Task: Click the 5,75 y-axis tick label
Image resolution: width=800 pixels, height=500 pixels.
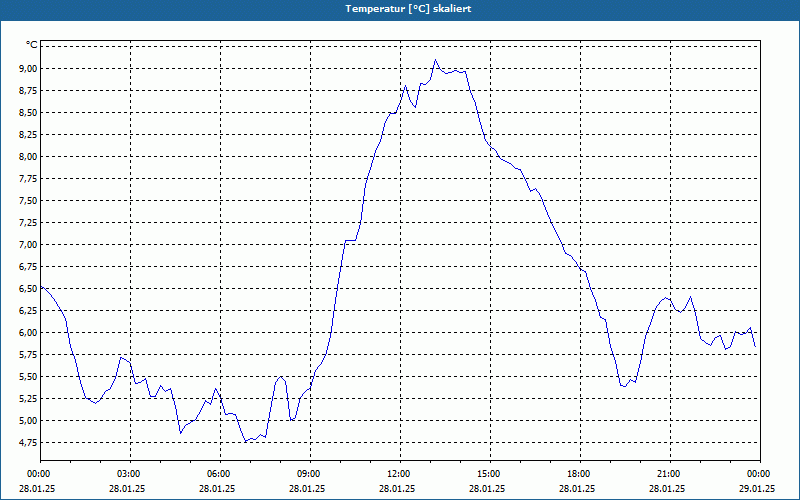Action: pos(29,355)
